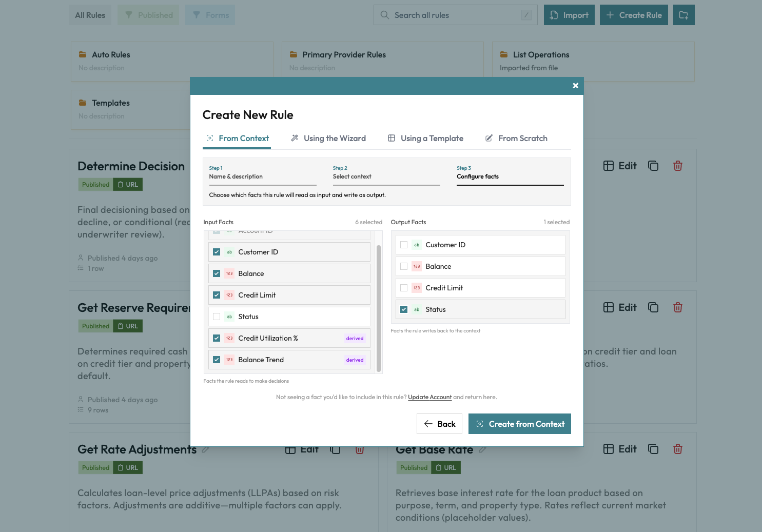This screenshot has height=532, width=762.
Task: Close the Create New Rule dialog
Action: click(x=575, y=86)
